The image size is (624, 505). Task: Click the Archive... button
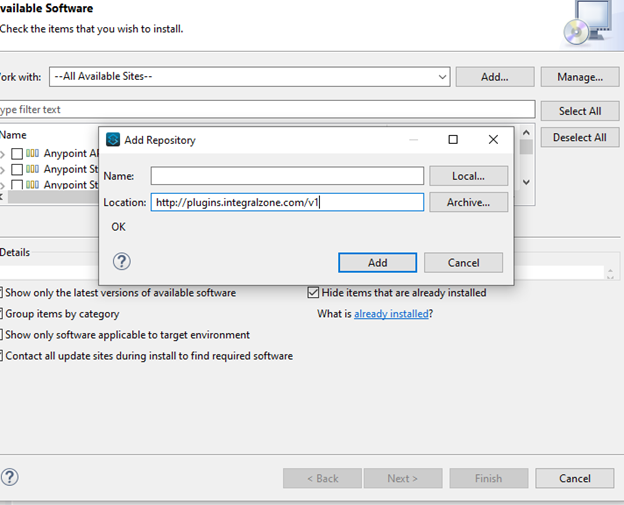pos(468,202)
